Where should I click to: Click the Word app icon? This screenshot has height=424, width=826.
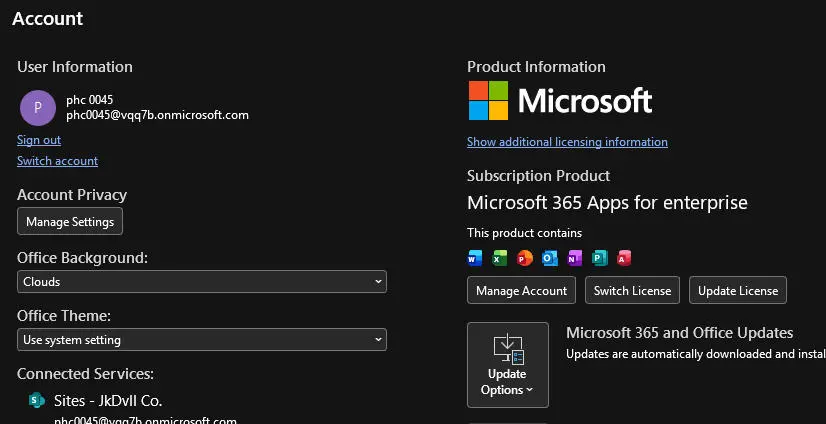(x=475, y=258)
